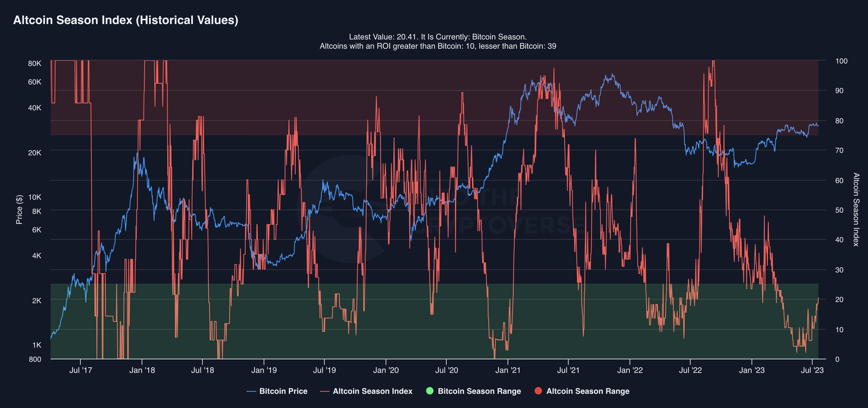The height and width of the screenshot is (408, 868).
Task: Toggle the Altcoin Season Index legend entry
Action: coord(372,391)
